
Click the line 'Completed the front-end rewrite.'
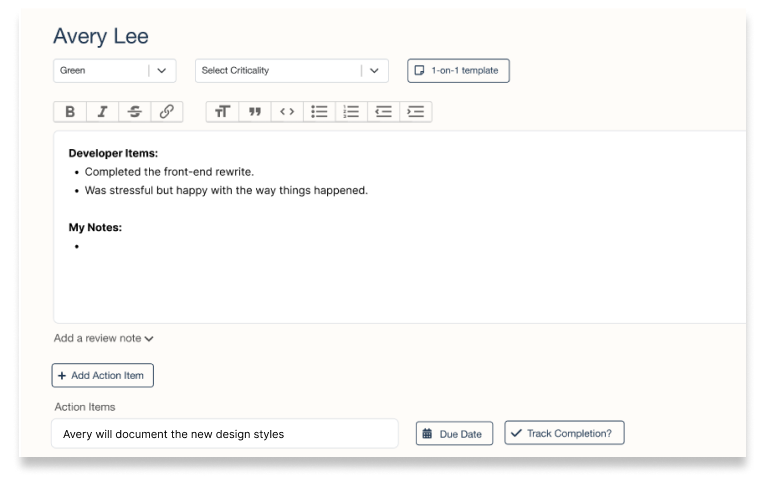point(169,172)
